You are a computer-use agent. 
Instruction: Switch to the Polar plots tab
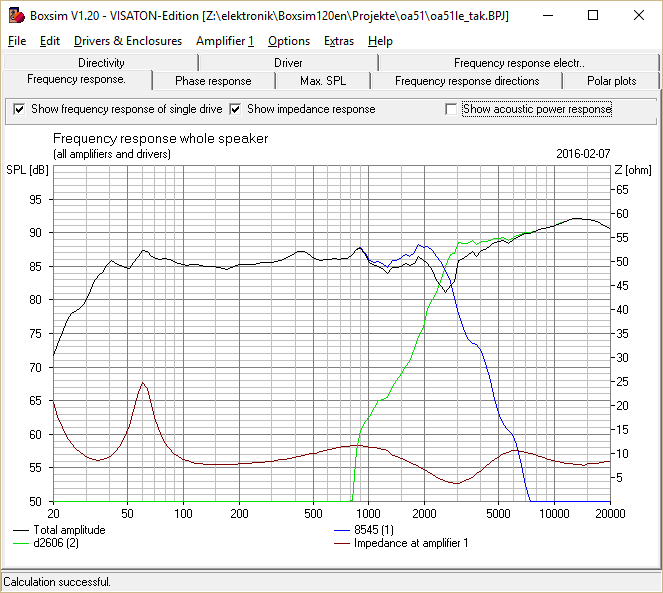pos(611,81)
